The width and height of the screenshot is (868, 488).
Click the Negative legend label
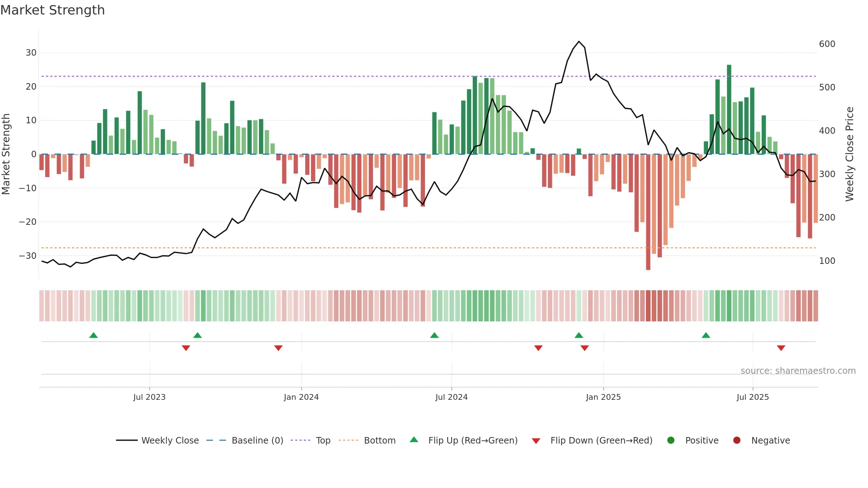pyautogui.click(x=771, y=440)
